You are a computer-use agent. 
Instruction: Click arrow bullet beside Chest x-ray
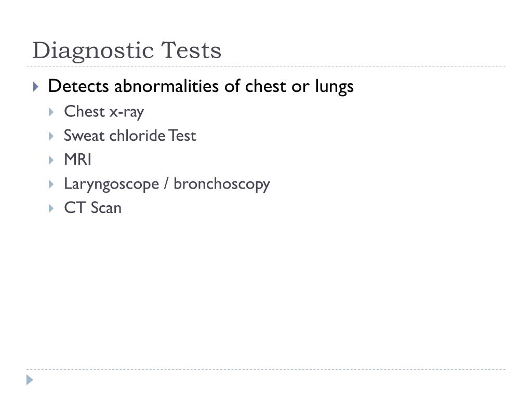51,112
